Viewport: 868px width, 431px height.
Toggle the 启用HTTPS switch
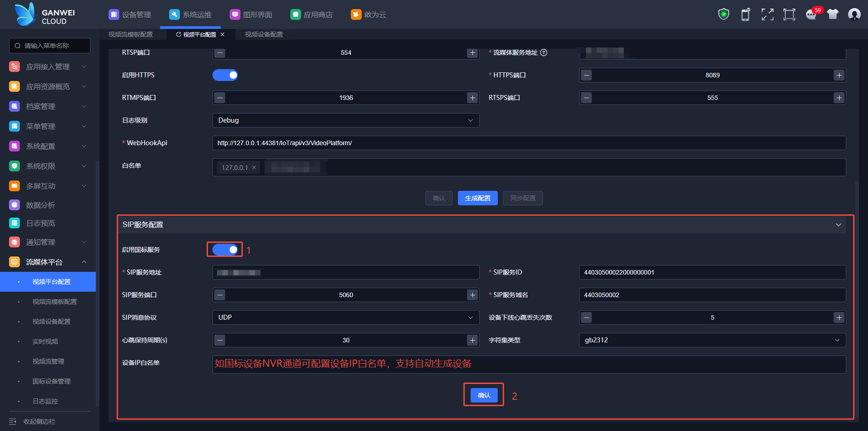[x=225, y=75]
